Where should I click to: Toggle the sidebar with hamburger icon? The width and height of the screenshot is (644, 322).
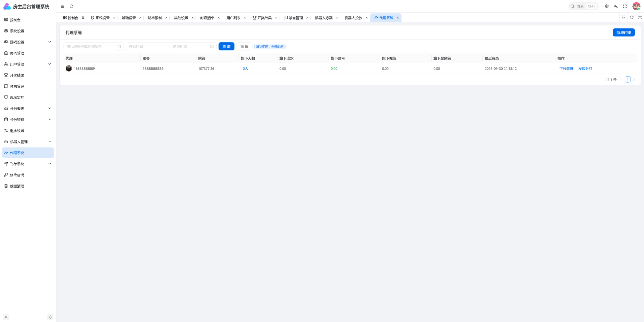(x=62, y=6)
